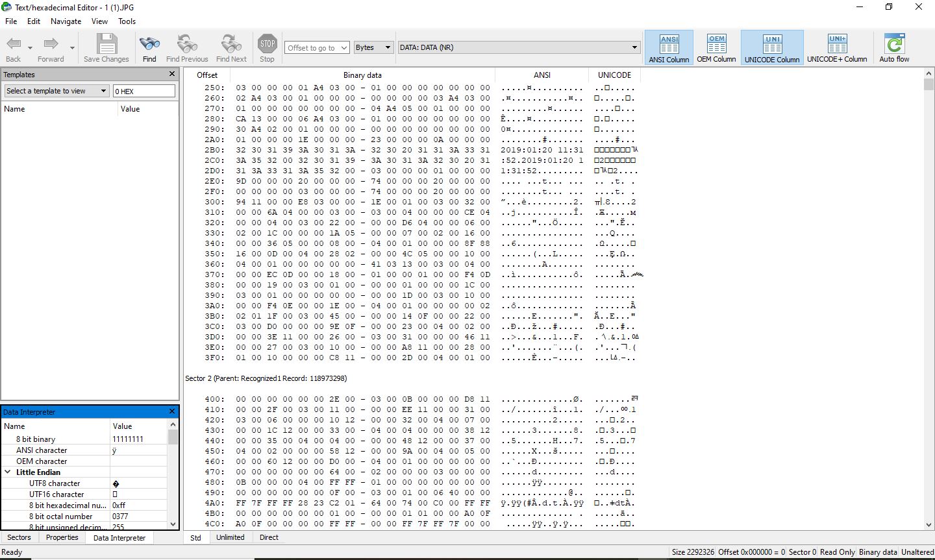This screenshot has width=935, height=560.
Task: Click the '0 HEX' template offset field
Action: click(144, 91)
